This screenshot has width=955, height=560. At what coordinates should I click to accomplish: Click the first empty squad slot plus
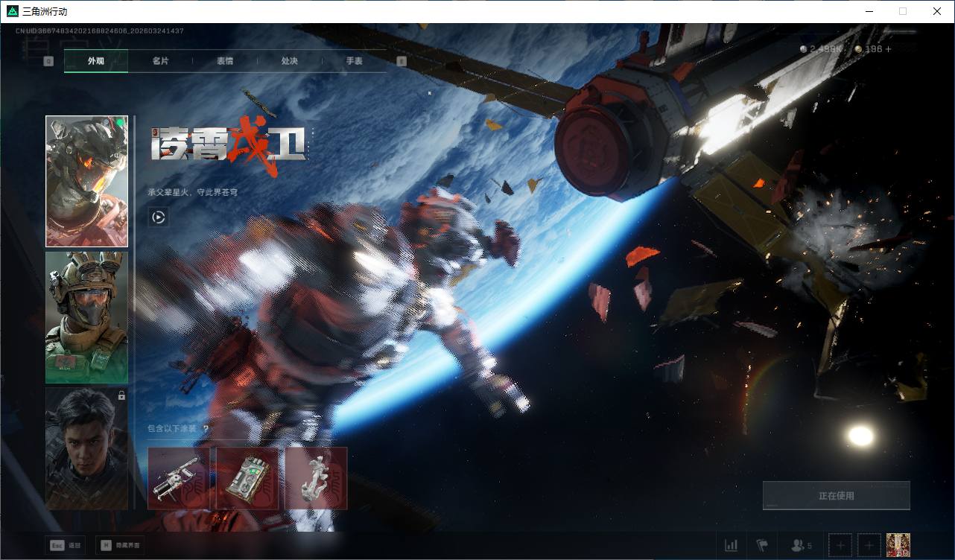840,546
